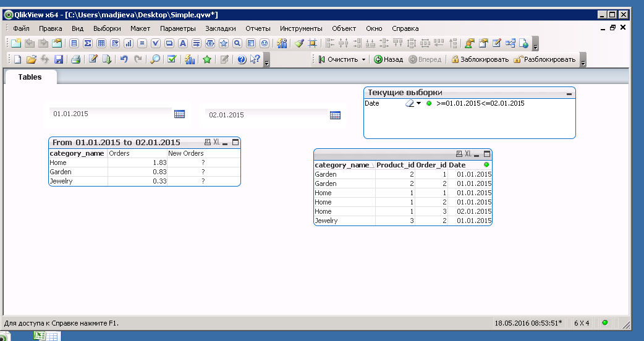Image resolution: width=644 pixels, height=341 pixels.
Task: Expand the Очистить dropdown arrow
Action: [x=363, y=60]
